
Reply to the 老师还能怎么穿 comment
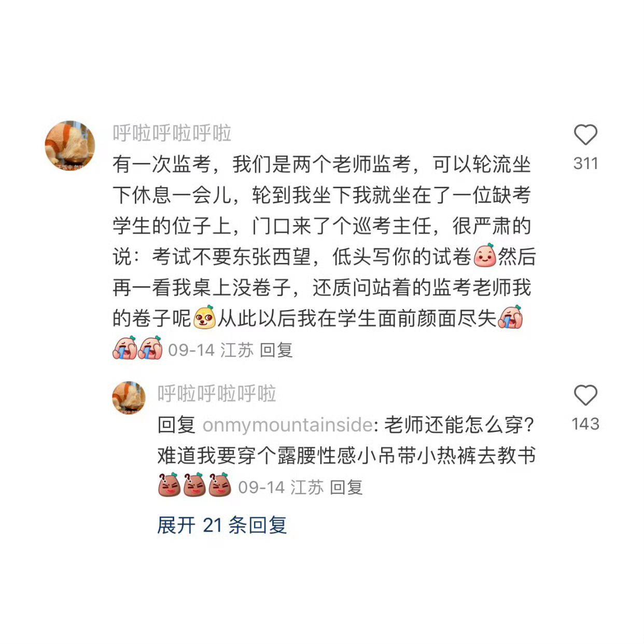tap(346, 487)
